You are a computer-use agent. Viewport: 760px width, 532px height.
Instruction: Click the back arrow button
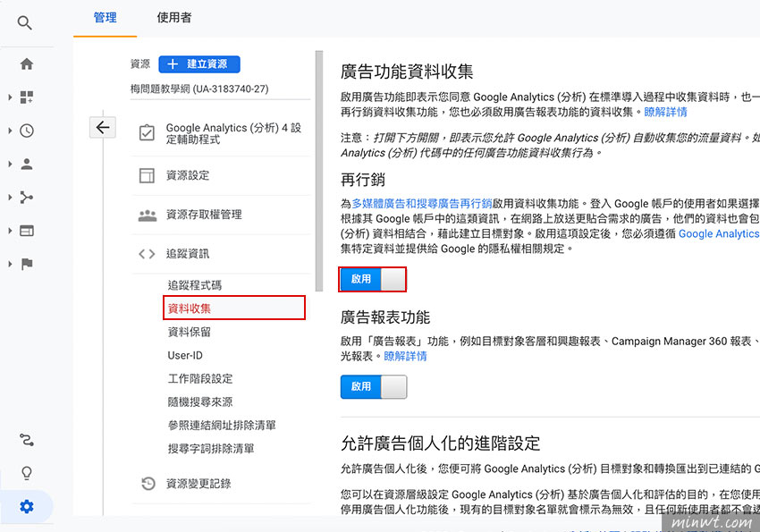103,128
